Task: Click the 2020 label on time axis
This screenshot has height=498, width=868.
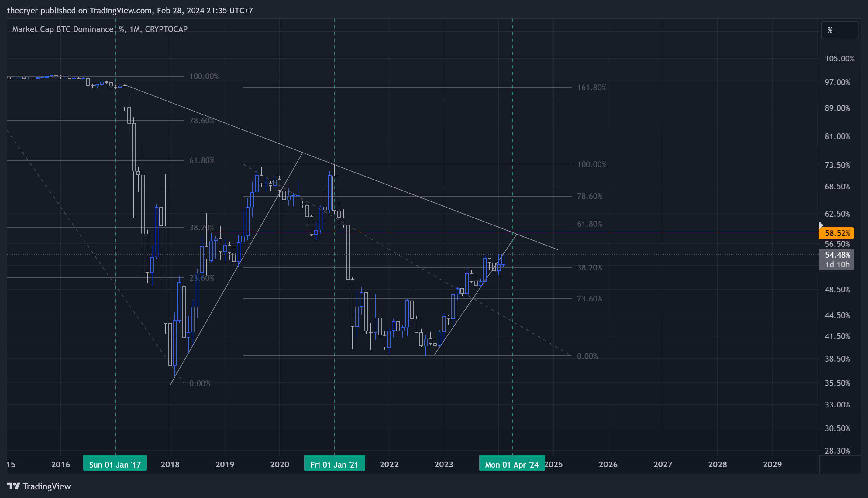Action: 280,465
